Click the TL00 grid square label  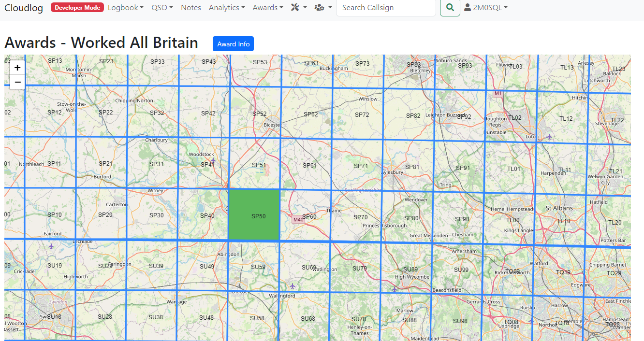tap(512, 220)
